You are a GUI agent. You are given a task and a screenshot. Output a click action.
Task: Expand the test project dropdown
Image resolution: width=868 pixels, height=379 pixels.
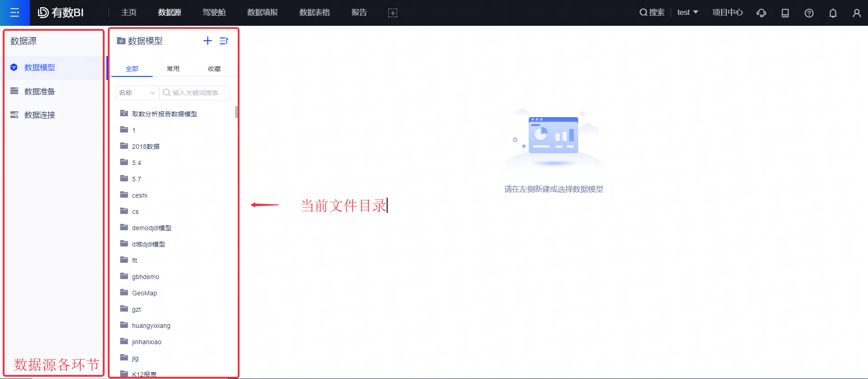(687, 12)
